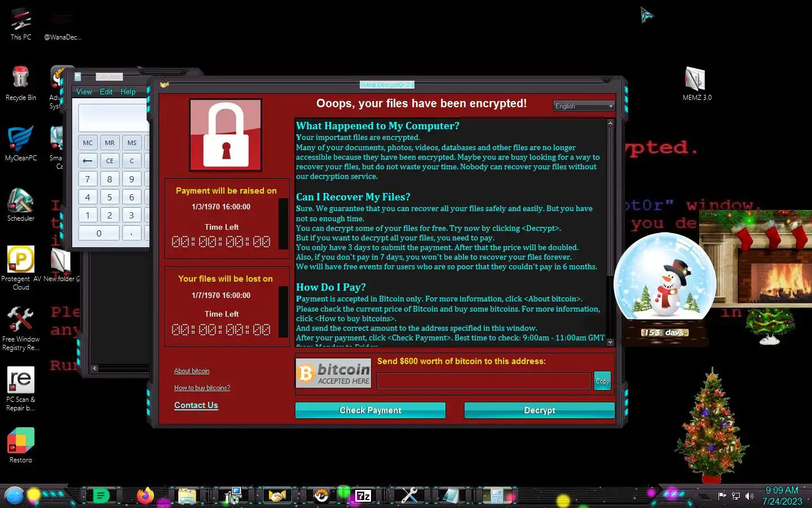
Task: Open the @WanaDecryptor desktop shortcut
Action: click(x=62, y=27)
